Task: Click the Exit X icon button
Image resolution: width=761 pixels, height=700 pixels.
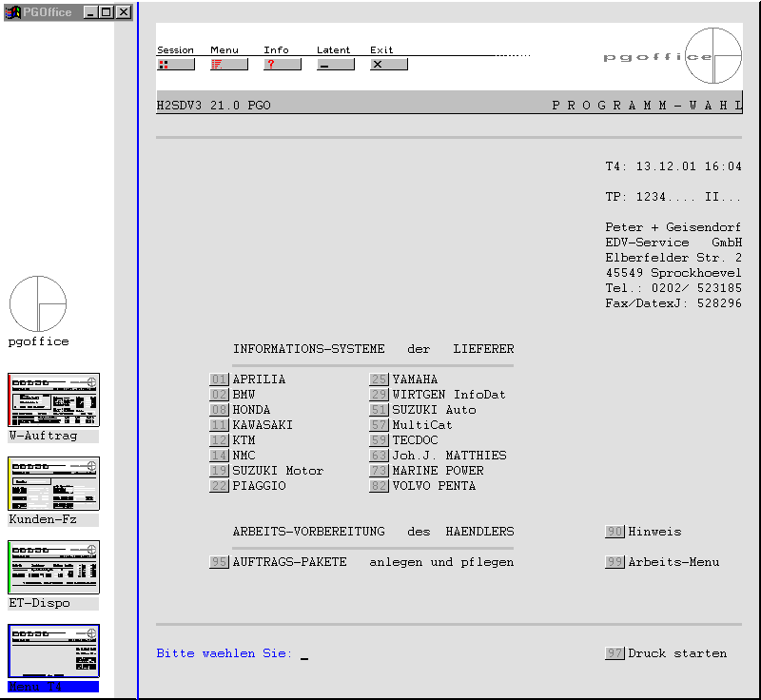Action: coord(388,65)
